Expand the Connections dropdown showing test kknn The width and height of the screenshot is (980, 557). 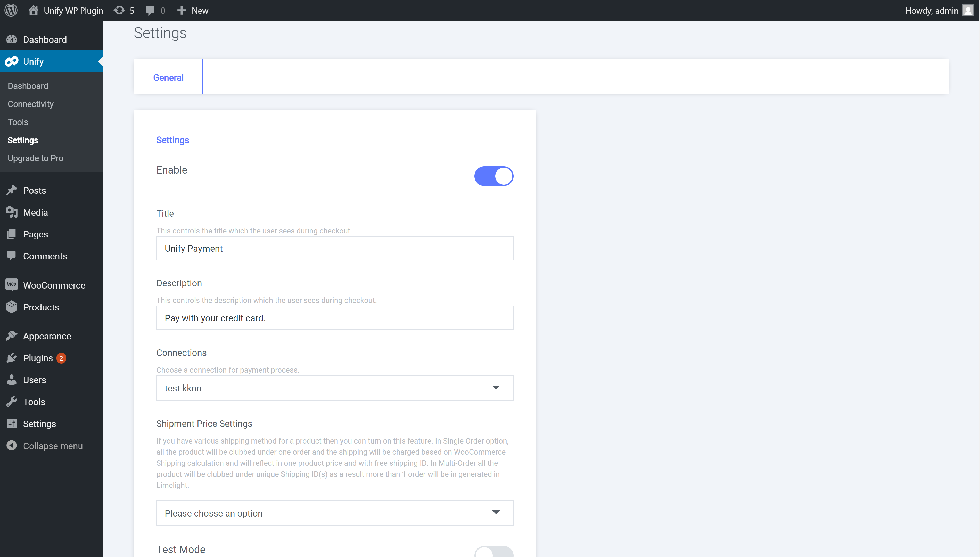(x=335, y=388)
